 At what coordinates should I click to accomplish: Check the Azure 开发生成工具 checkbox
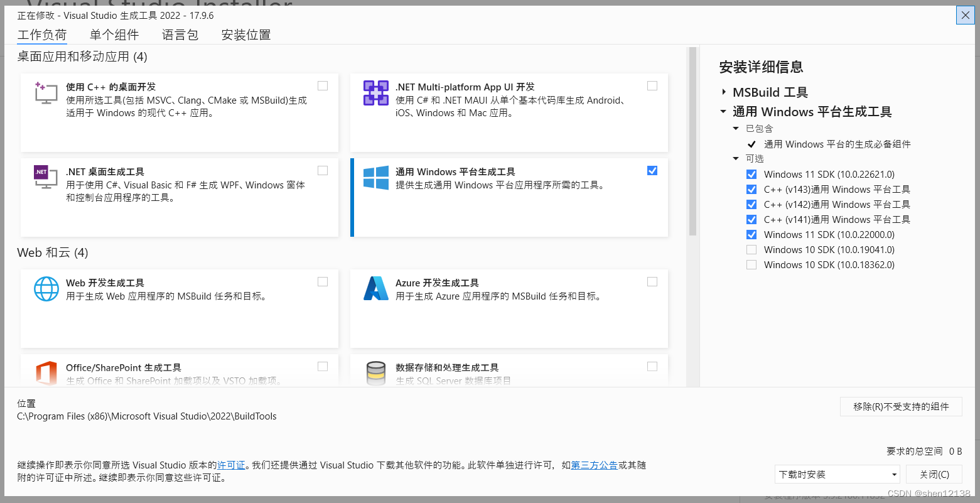coord(652,281)
